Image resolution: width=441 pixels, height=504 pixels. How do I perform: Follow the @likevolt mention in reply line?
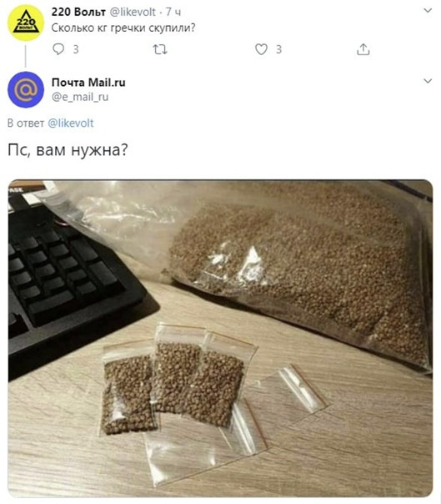(x=71, y=123)
